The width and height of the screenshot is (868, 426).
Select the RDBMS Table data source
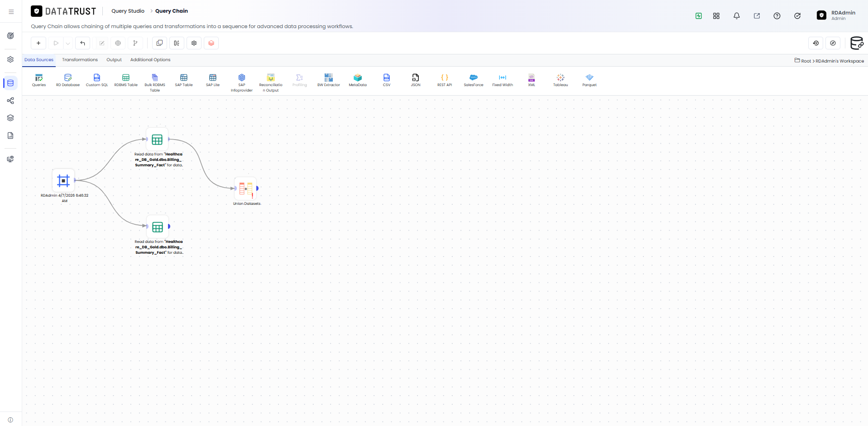coord(126,80)
